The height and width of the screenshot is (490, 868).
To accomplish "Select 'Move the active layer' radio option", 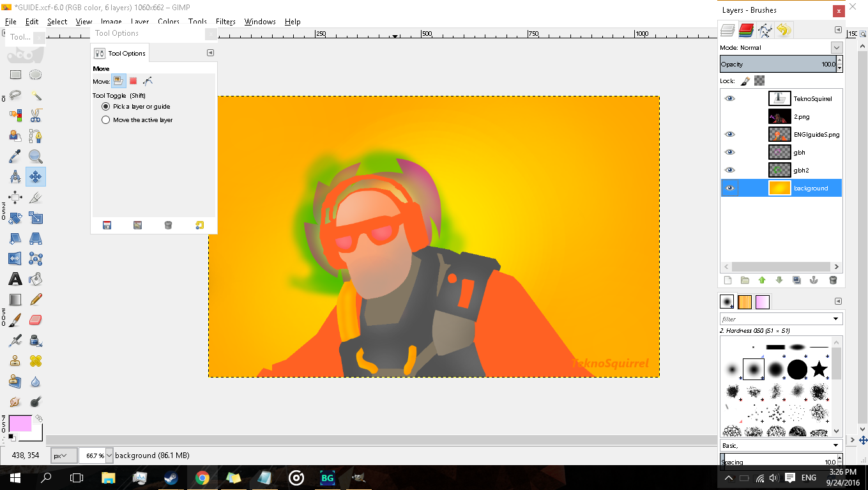I will pos(106,120).
